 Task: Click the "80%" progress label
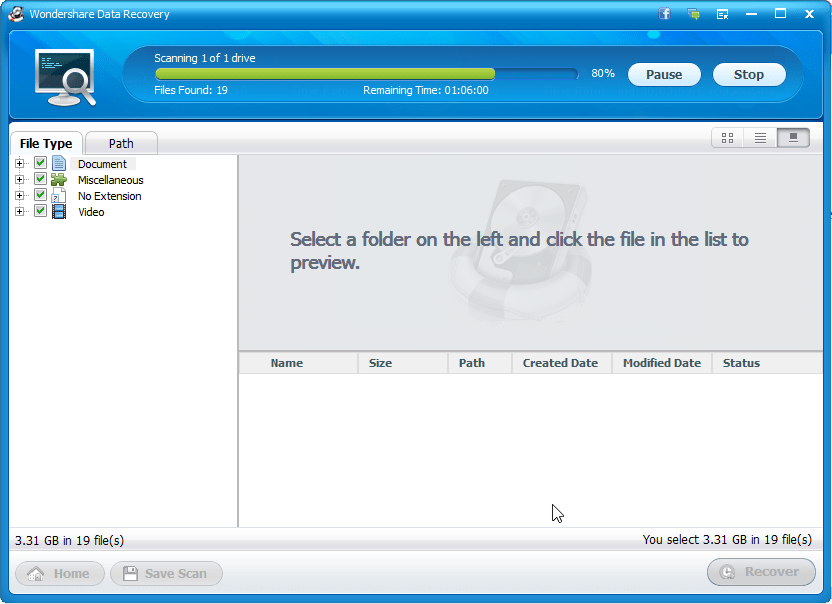[603, 73]
